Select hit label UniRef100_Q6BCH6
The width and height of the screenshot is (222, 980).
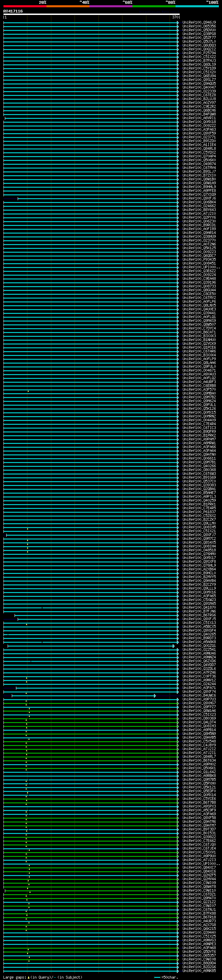coord(199,110)
